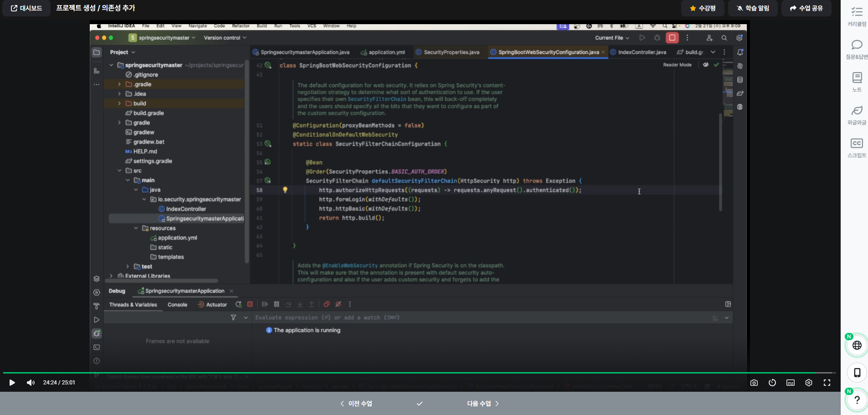Open the Database tool window icon
Screen dimensions: 868x415
[740, 80]
